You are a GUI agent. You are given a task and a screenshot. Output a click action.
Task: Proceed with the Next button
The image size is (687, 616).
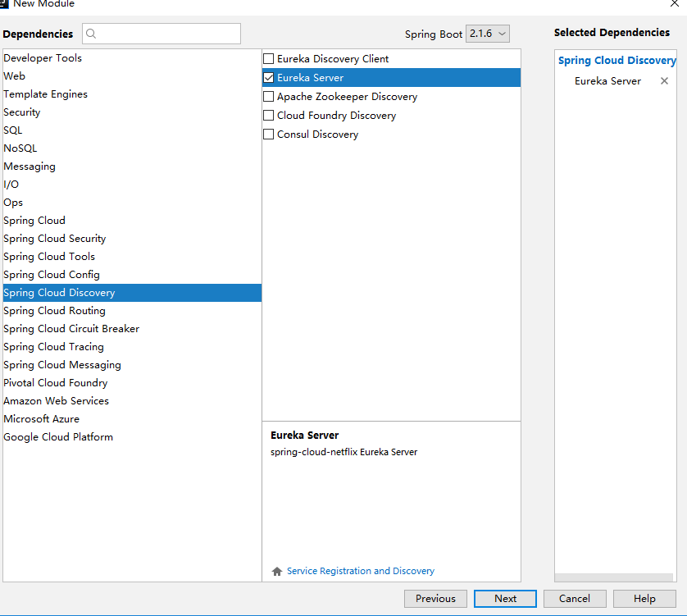point(505,599)
